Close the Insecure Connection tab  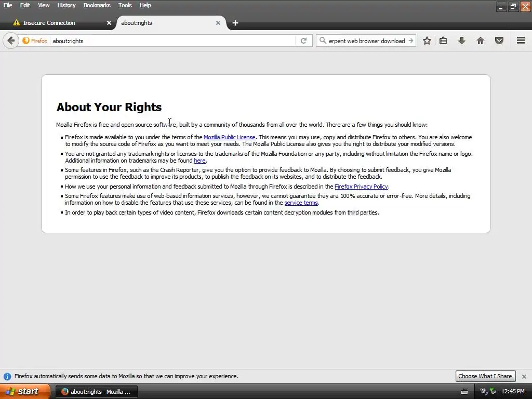pyautogui.click(x=109, y=23)
